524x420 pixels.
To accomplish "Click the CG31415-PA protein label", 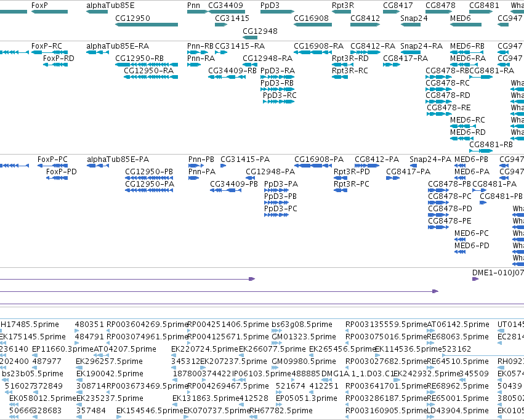I will (x=245, y=159).
